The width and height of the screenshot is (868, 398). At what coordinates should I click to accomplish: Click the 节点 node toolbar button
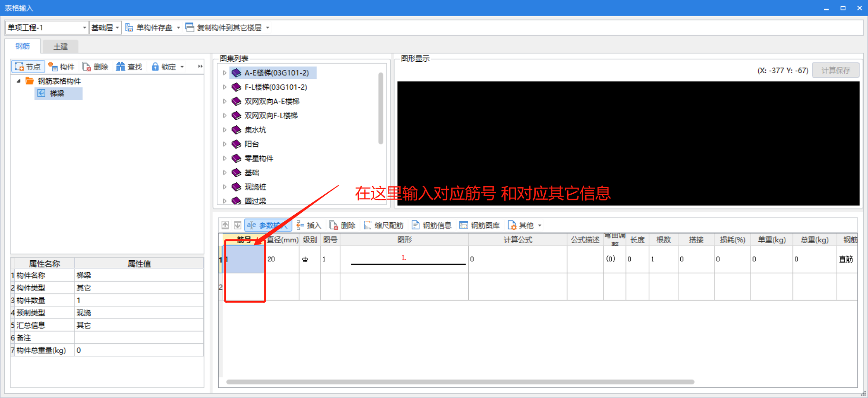[x=28, y=66]
